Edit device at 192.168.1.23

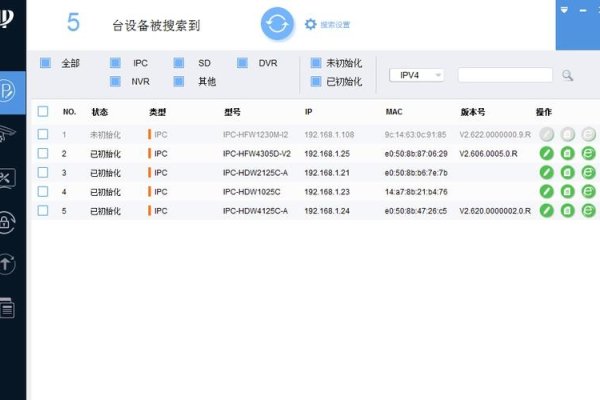546,191
